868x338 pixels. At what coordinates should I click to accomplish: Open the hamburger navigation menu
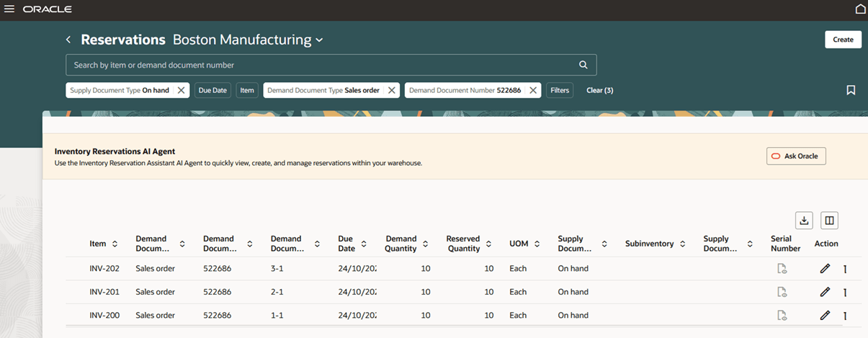pos(9,9)
